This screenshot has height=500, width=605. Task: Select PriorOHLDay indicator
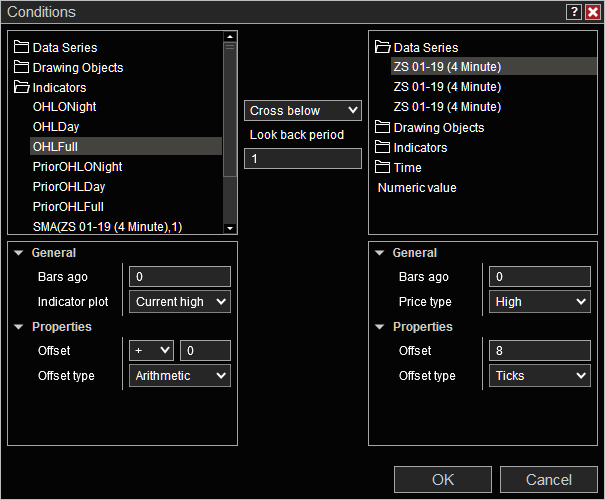coord(69,187)
